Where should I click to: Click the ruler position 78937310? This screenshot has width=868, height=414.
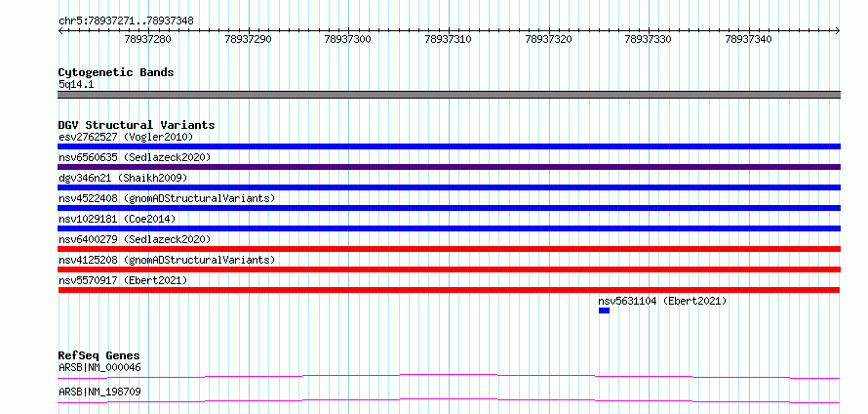(448, 39)
